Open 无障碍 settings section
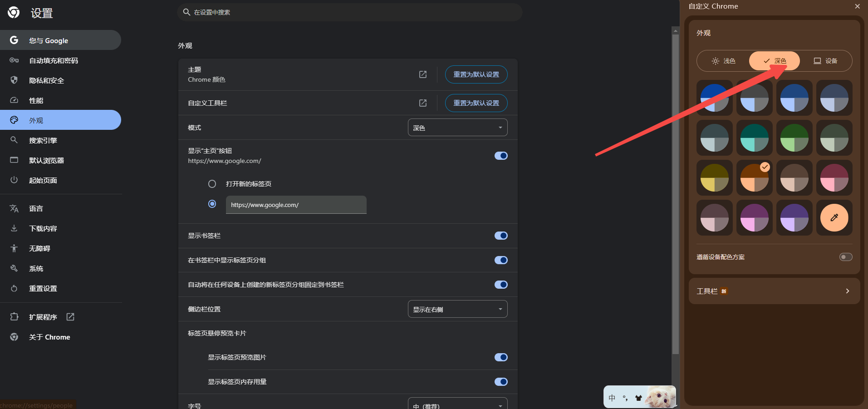Viewport: 868px width, 409px height. pyautogui.click(x=60, y=248)
